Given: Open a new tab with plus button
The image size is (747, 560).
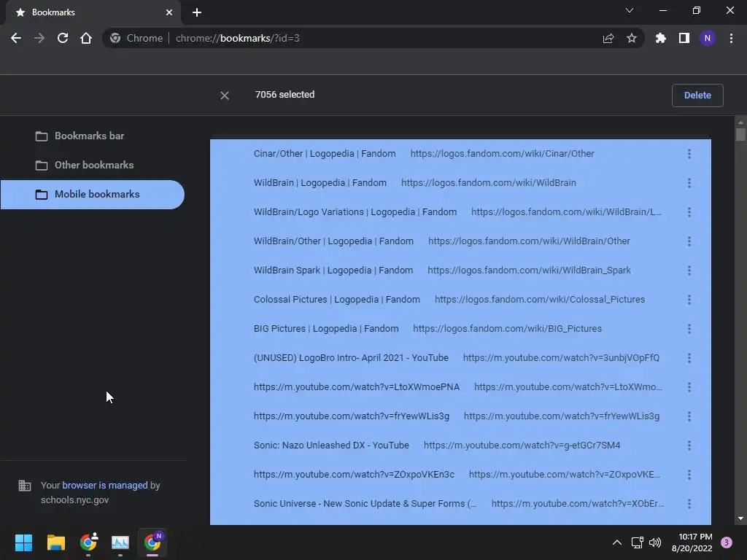Looking at the screenshot, I should pyautogui.click(x=197, y=12).
